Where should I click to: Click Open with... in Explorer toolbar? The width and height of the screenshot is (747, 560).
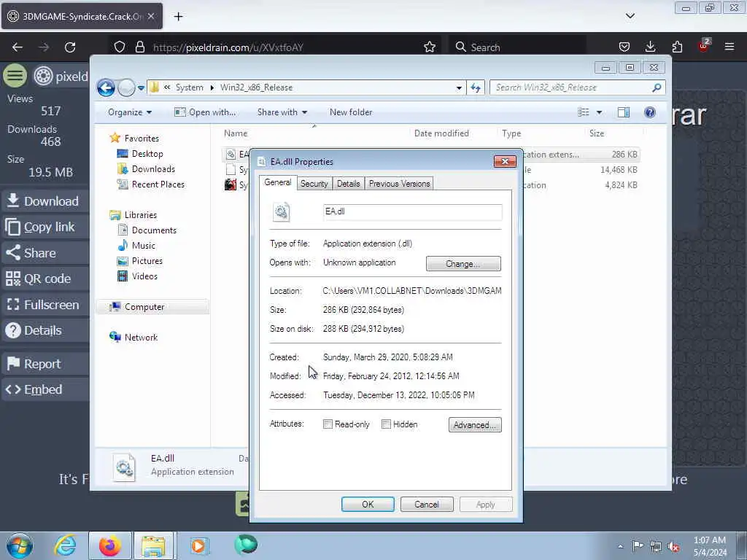[205, 112]
